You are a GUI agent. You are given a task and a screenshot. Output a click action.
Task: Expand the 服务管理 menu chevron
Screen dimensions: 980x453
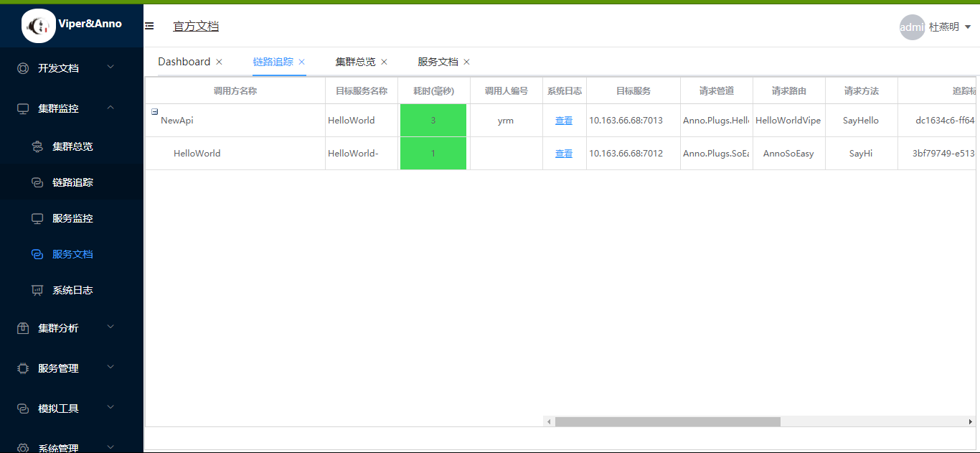coord(110,368)
